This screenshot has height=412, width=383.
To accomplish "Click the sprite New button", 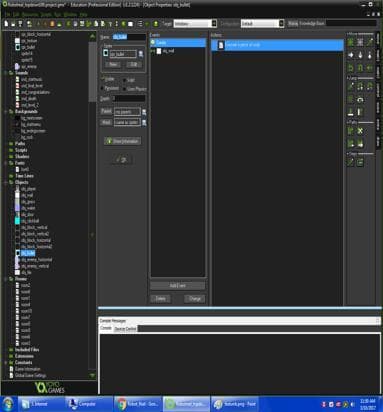I will [113, 64].
